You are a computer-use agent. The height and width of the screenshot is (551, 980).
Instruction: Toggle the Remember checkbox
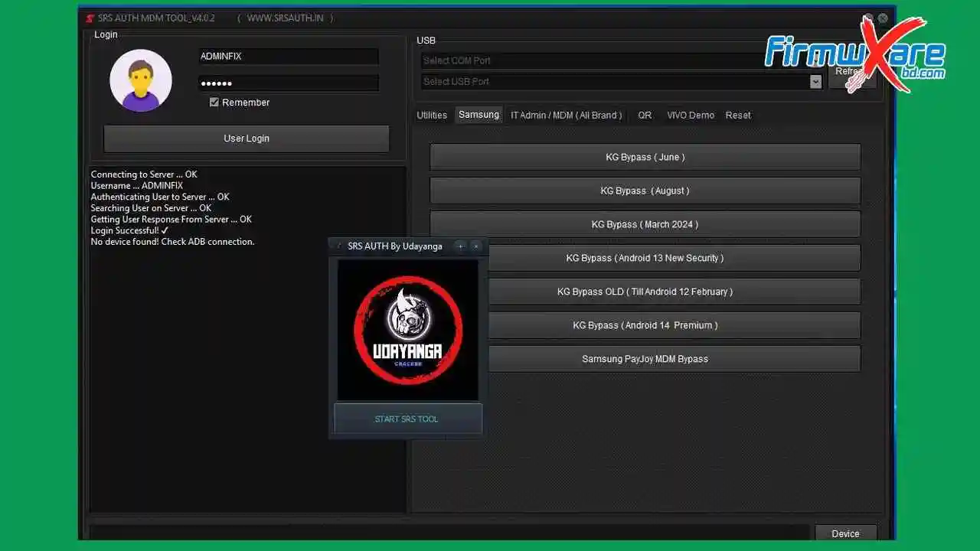(x=214, y=102)
